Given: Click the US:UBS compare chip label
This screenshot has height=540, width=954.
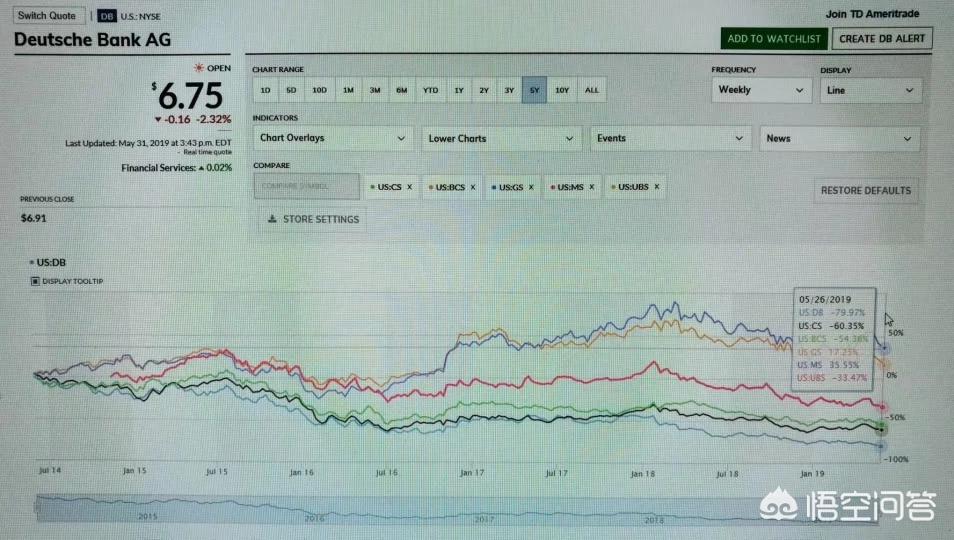Looking at the screenshot, I should click(x=633, y=187).
